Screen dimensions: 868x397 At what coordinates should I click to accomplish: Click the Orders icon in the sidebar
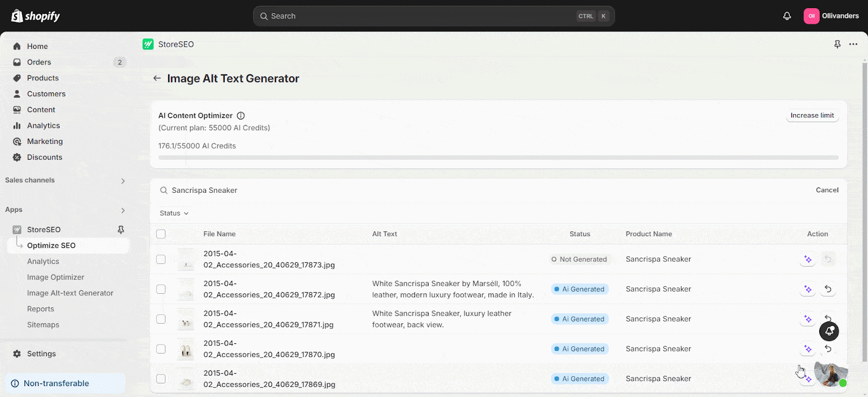tap(17, 62)
